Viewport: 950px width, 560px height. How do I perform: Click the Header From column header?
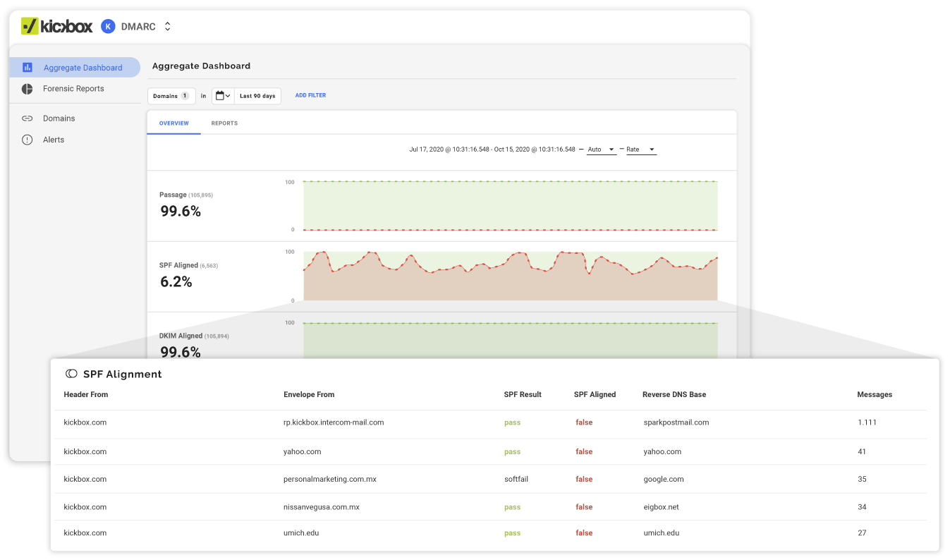pyautogui.click(x=86, y=394)
